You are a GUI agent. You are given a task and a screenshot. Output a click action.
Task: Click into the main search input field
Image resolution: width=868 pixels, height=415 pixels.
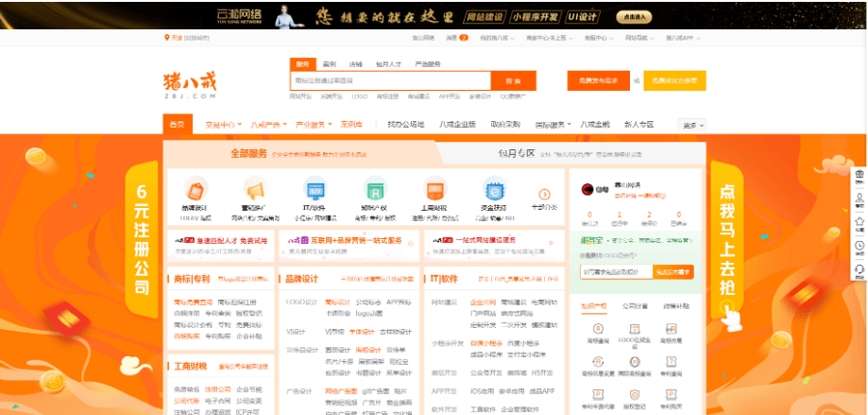(389, 81)
